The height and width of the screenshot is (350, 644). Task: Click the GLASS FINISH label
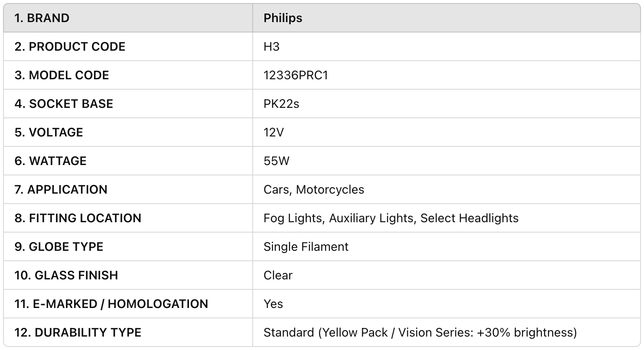[66, 275]
